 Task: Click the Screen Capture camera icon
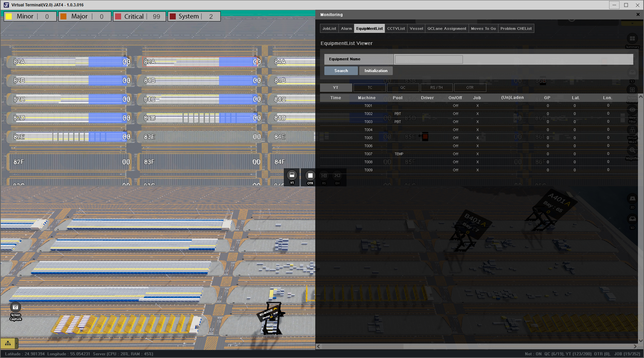point(15,307)
